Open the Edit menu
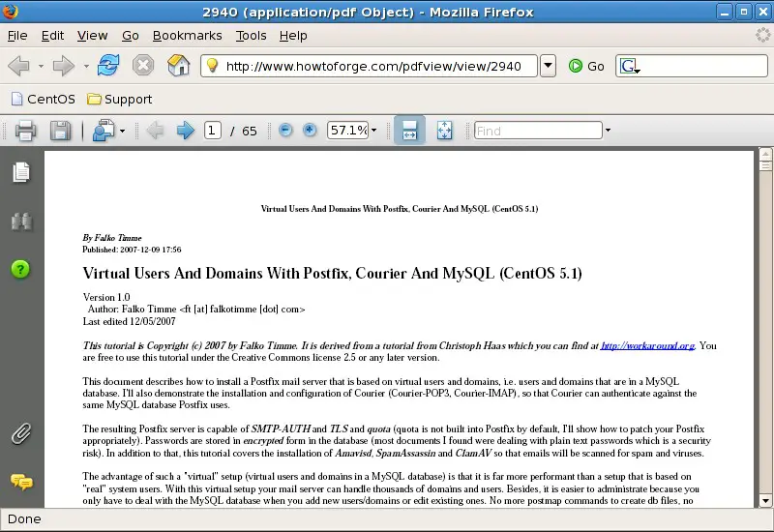The height and width of the screenshot is (532, 774). [x=52, y=36]
